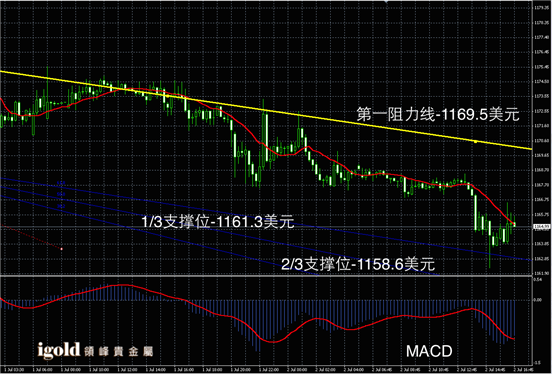The width and height of the screenshot is (552, 374).
Task: Click the 領峰貴金屬 brand text
Action: pos(118,351)
